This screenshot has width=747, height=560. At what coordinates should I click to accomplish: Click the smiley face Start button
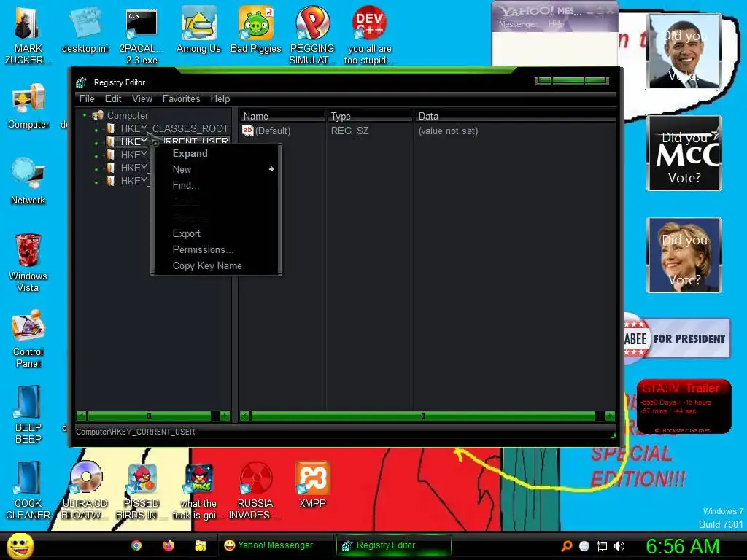[x=20, y=545]
